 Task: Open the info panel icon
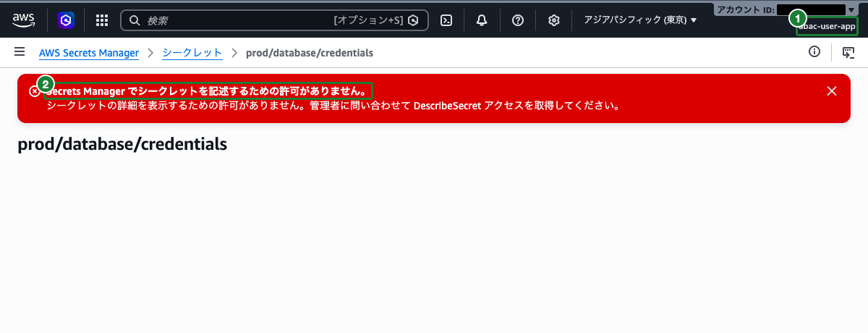814,51
